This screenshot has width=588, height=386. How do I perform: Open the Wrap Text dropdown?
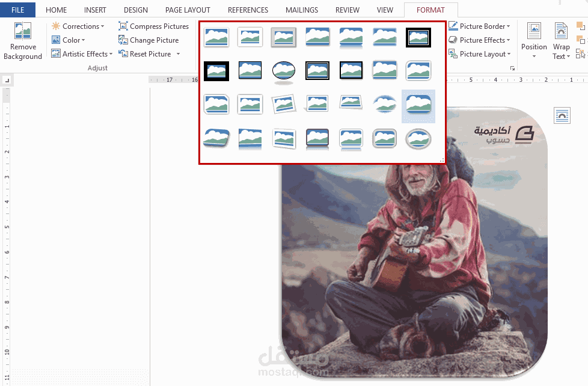[x=561, y=40]
